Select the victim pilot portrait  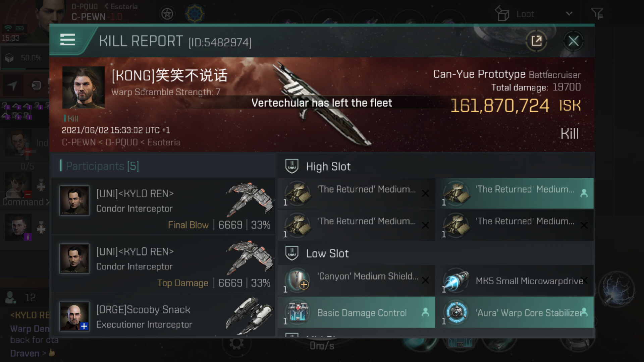[84, 87]
